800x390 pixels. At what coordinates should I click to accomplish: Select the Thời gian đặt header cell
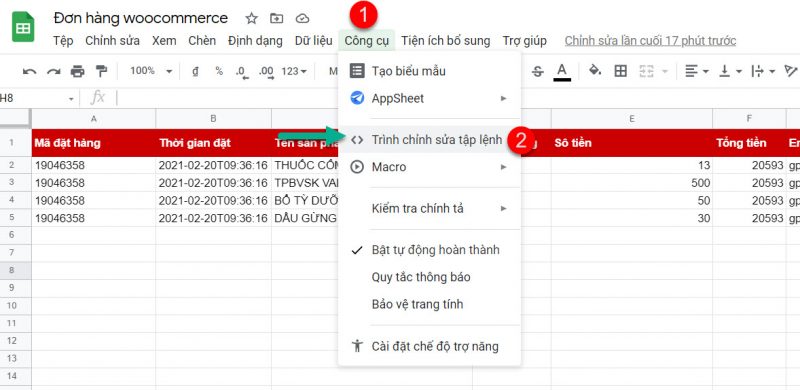pos(213,143)
